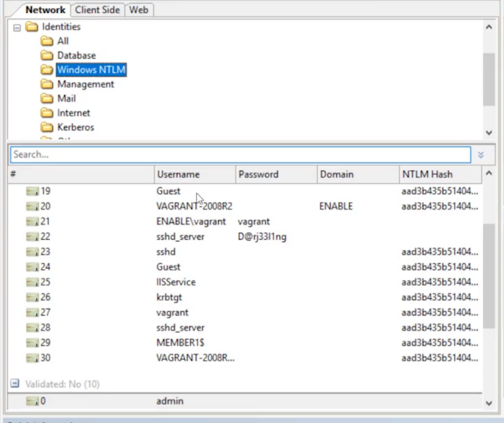Switch to the Client Side tab
Viewport: 504px width, 423px height.
(x=97, y=9)
